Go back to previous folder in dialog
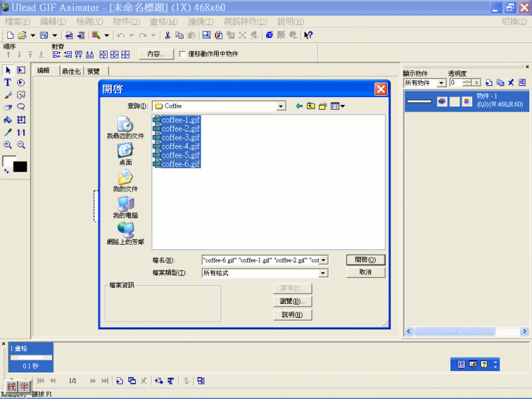The width and height of the screenshot is (532, 399). 299,106
